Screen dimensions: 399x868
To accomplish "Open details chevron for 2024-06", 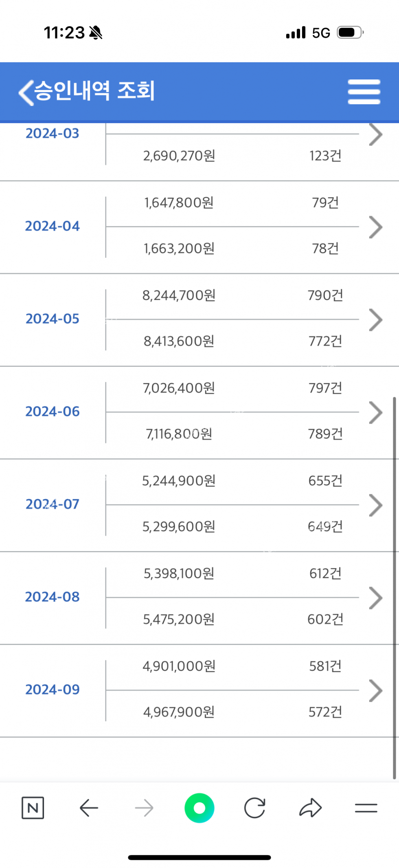I will coord(375,412).
